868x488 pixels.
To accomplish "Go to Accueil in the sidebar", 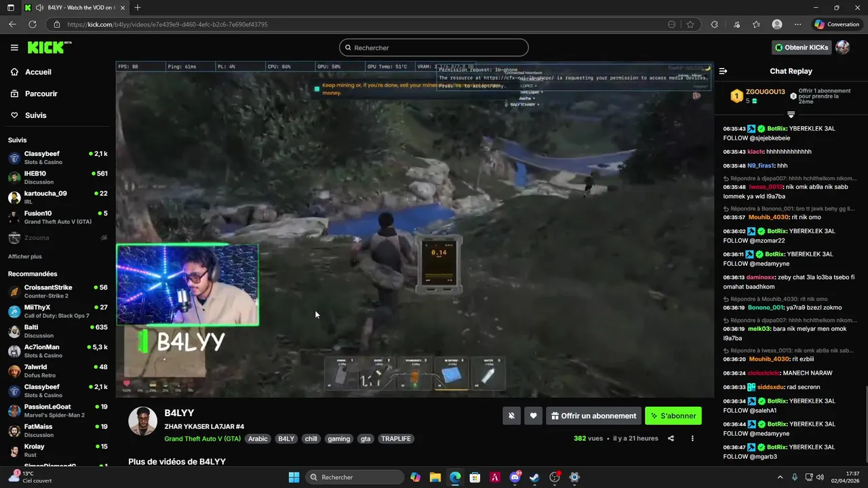I will click(x=38, y=72).
